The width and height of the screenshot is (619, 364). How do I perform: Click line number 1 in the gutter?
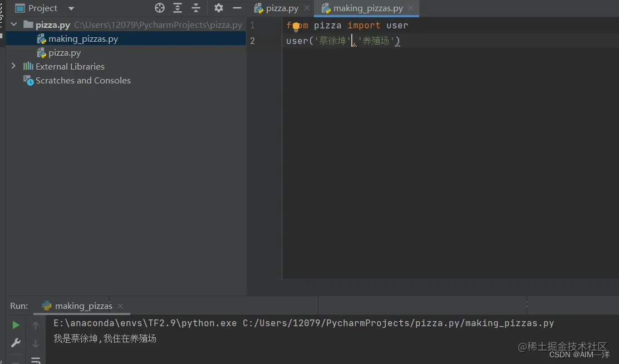(252, 25)
